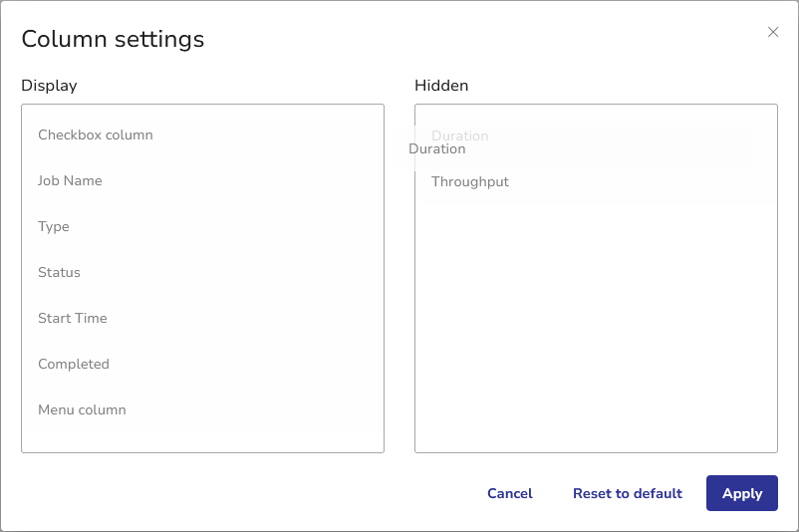Click the blank footer area left of Cancel
799x532 pixels.
point(249,493)
